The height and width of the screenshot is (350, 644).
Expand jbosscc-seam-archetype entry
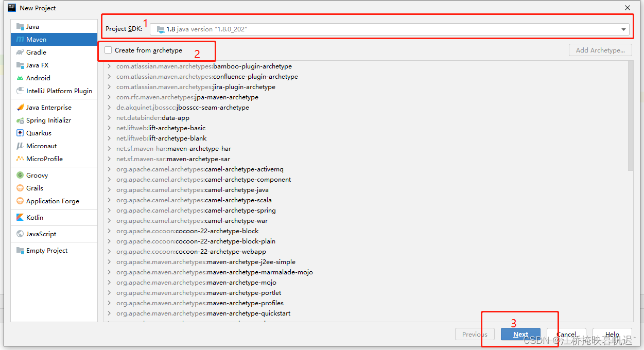tap(109, 108)
